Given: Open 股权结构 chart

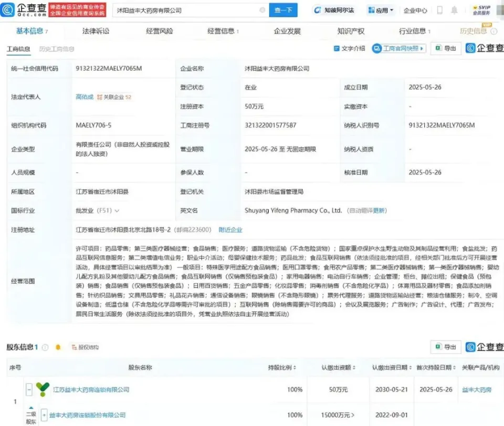Looking at the screenshot, I should tap(85, 347).
